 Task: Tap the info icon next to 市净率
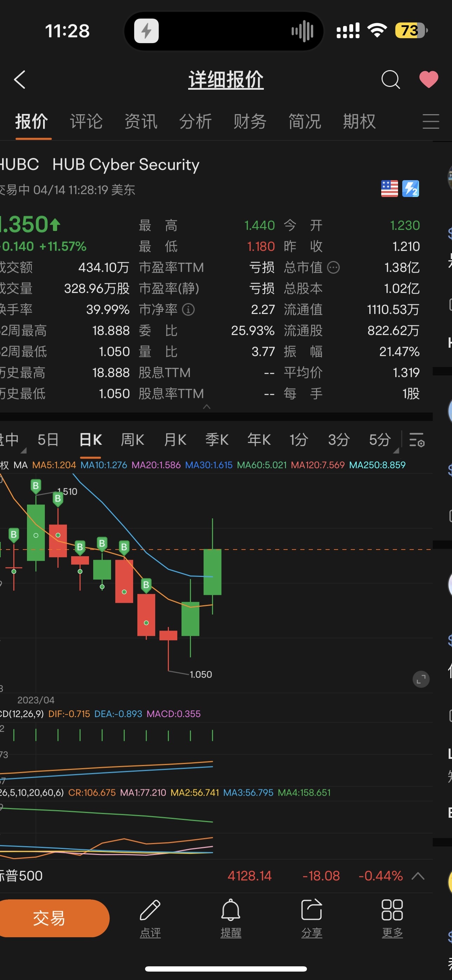tap(189, 309)
